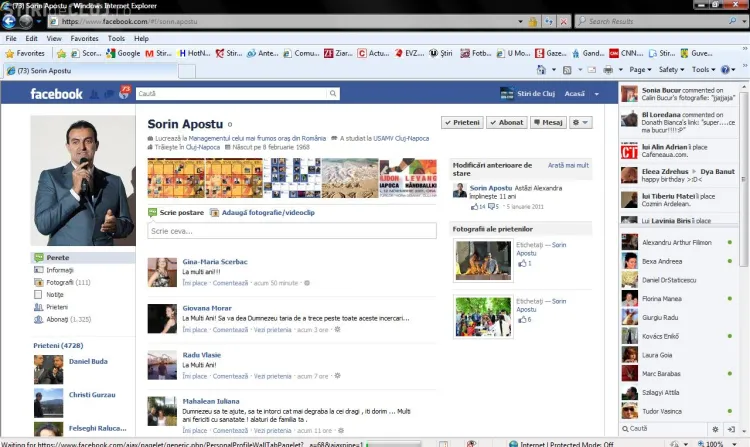
Task: Click the Arată mai mult link
Action: pos(568,165)
